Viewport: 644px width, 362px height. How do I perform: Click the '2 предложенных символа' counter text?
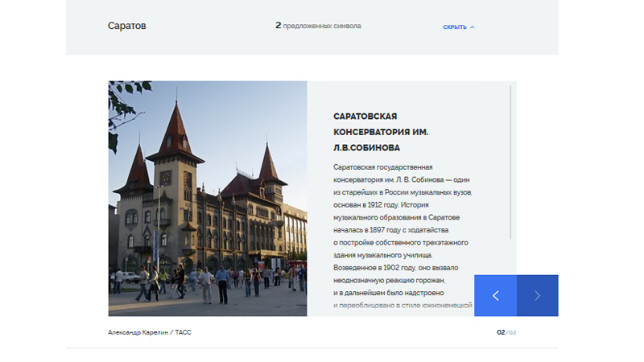(318, 26)
